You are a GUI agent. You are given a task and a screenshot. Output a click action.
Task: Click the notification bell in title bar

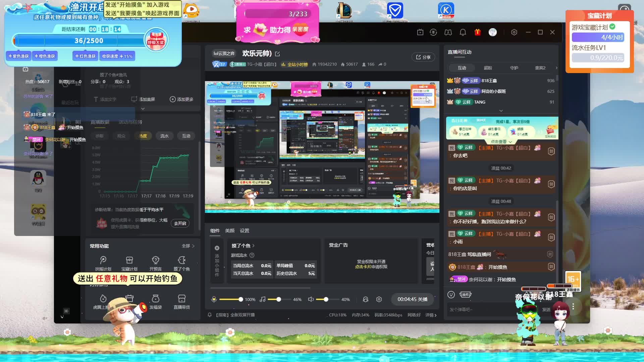click(x=463, y=32)
